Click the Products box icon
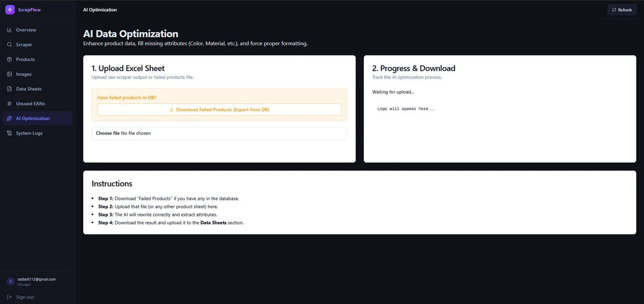644x304 pixels. tap(9, 60)
